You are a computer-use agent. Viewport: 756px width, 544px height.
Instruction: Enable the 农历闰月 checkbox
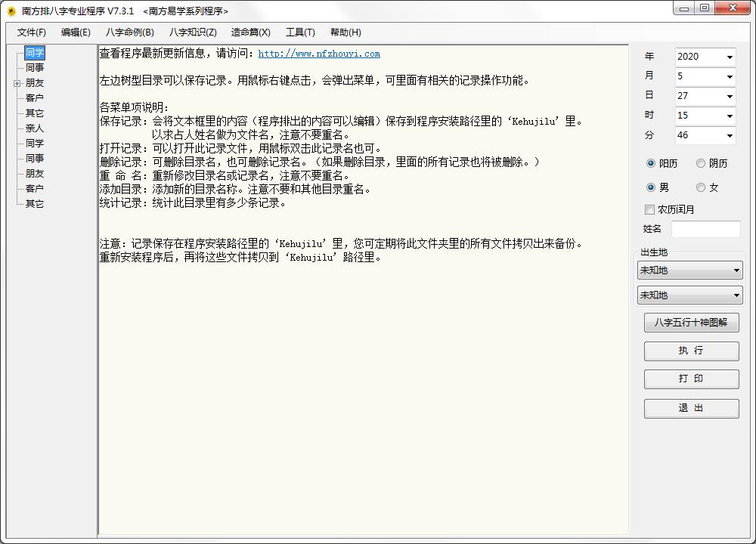pos(649,209)
